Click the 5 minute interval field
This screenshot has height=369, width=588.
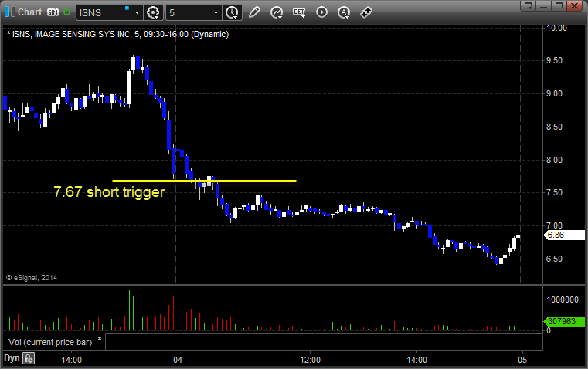click(189, 12)
